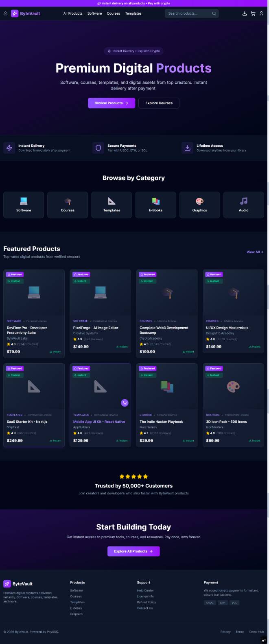Click the USDC payment badge

(210, 603)
